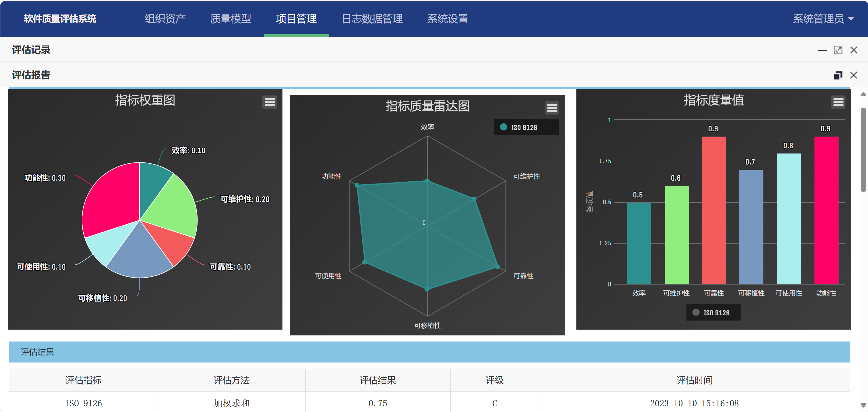The image size is (868, 412).
Task: Open the 日志数据管理 menu
Action: click(372, 19)
